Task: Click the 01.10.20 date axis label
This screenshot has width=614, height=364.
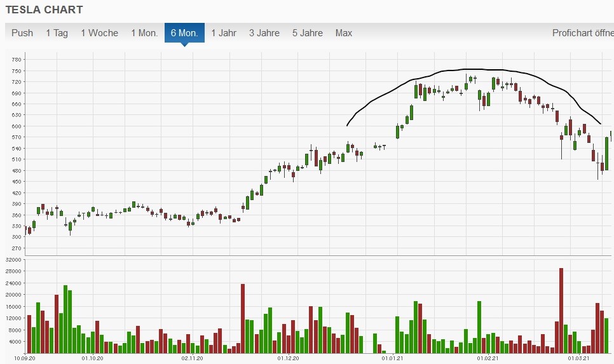Action: coord(93,358)
